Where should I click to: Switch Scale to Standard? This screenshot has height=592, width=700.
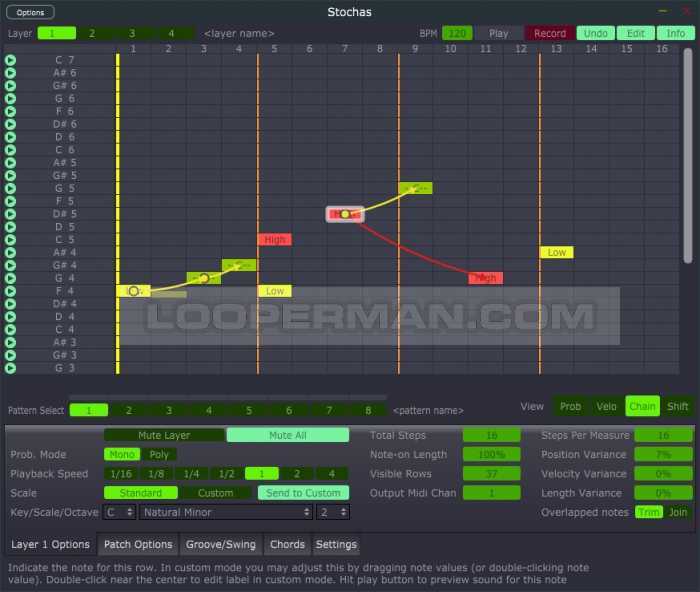(x=141, y=493)
